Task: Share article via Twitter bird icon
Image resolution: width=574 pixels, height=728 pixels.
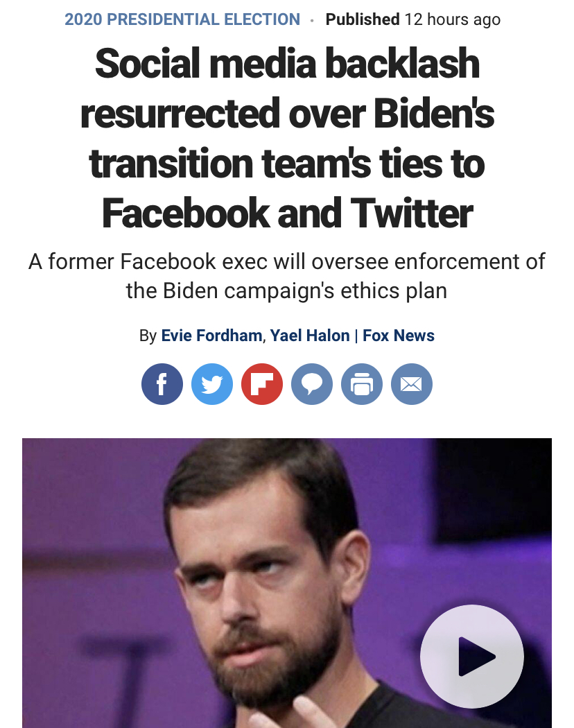Action: click(x=211, y=384)
